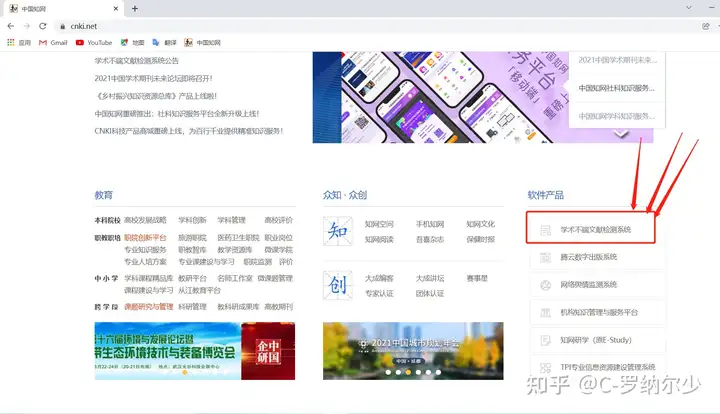Reload the cnki.net page
This screenshot has width=720, height=414.
[x=43, y=26]
